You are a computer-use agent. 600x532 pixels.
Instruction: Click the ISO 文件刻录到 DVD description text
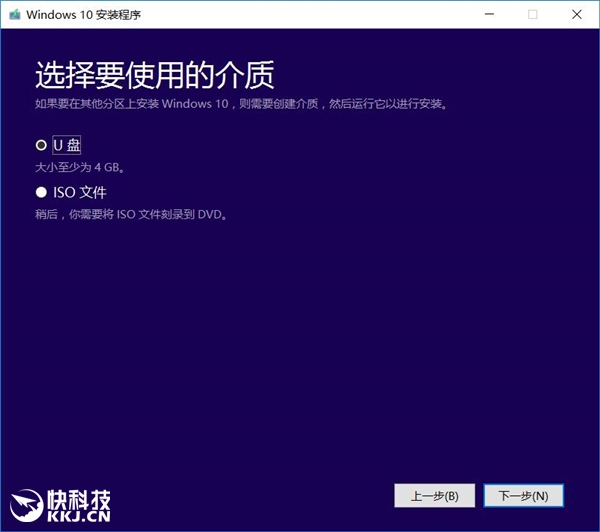click(131, 214)
